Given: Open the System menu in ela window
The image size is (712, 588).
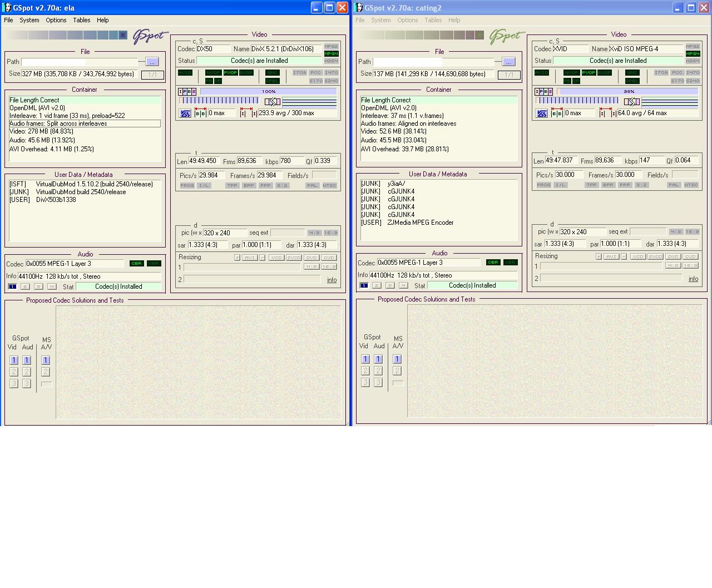Looking at the screenshot, I should 29,20.
